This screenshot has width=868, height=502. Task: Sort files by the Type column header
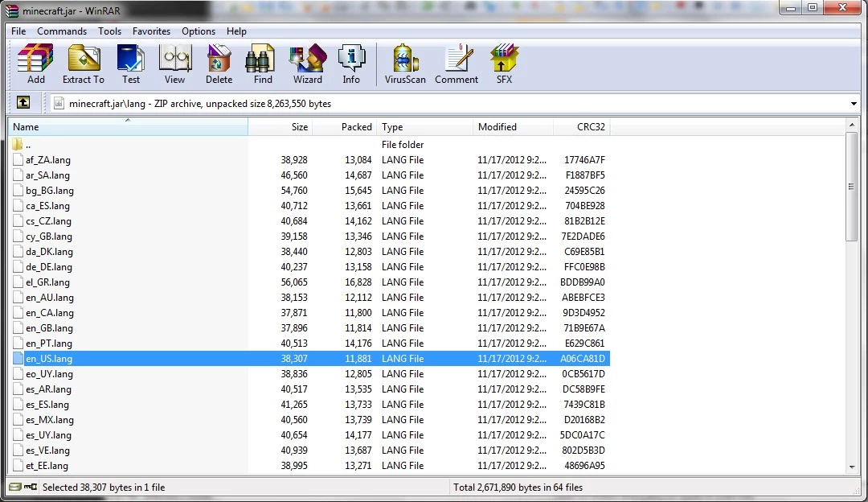pos(424,127)
